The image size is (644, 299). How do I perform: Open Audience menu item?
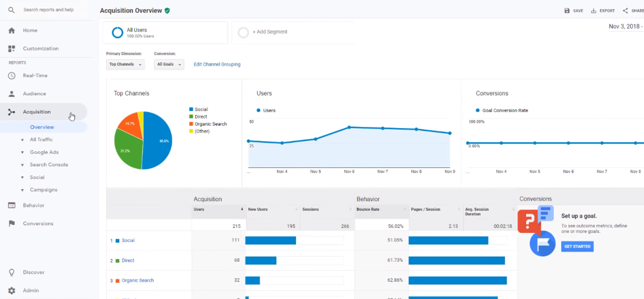point(34,94)
